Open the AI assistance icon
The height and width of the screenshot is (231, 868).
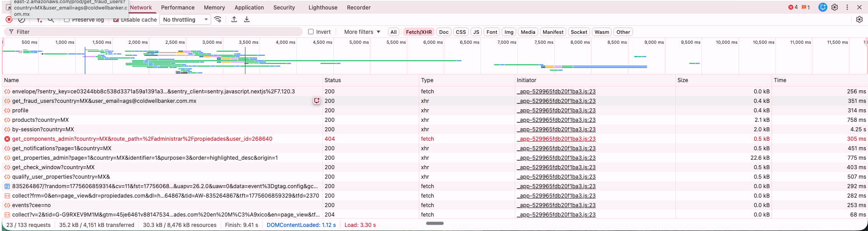(x=822, y=7)
